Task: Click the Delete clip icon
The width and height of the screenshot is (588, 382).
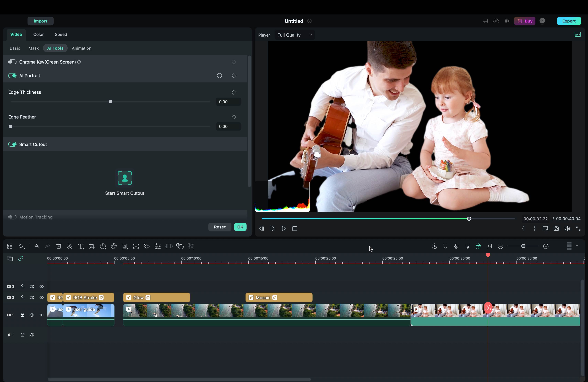Action: click(x=59, y=246)
